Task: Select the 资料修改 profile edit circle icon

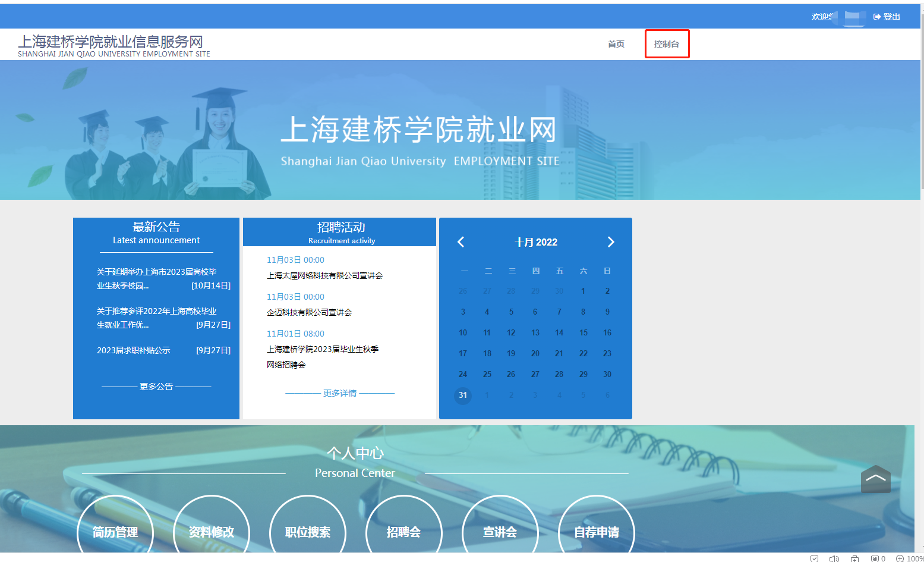Action: tap(212, 532)
